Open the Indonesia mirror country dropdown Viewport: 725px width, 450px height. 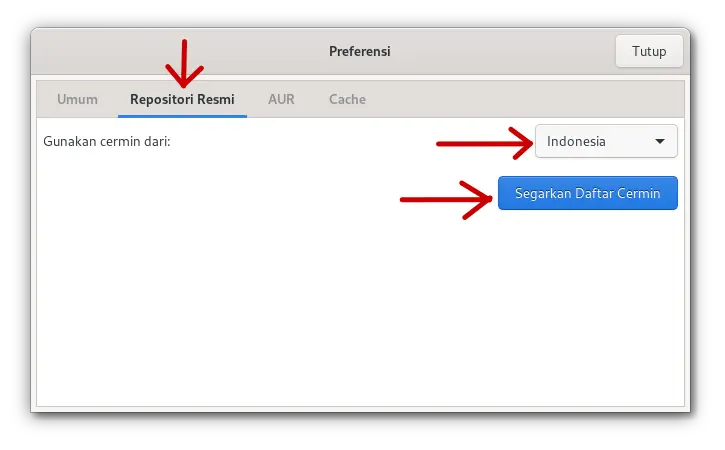[x=606, y=141]
